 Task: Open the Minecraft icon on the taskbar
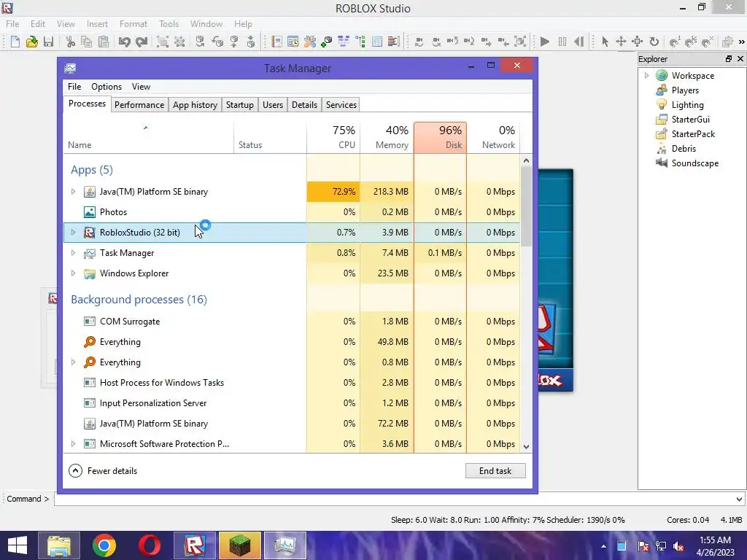click(x=239, y=545)
